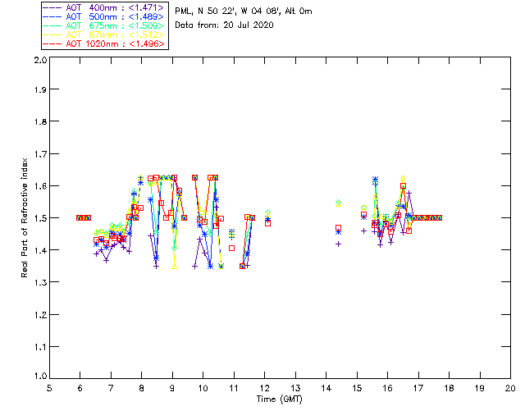Click the AOT 675nm legend entry
This screenshot has width=525, height=420.
103,25
